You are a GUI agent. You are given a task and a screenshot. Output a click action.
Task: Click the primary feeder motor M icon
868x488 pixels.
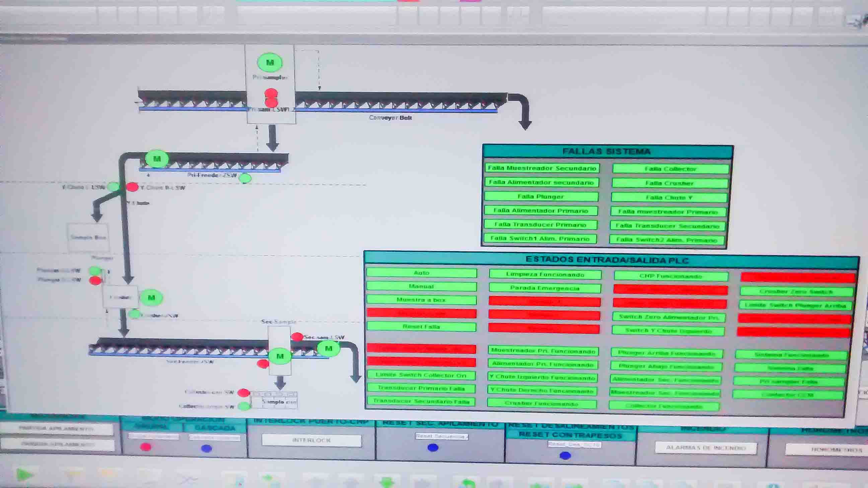[157, 159]
